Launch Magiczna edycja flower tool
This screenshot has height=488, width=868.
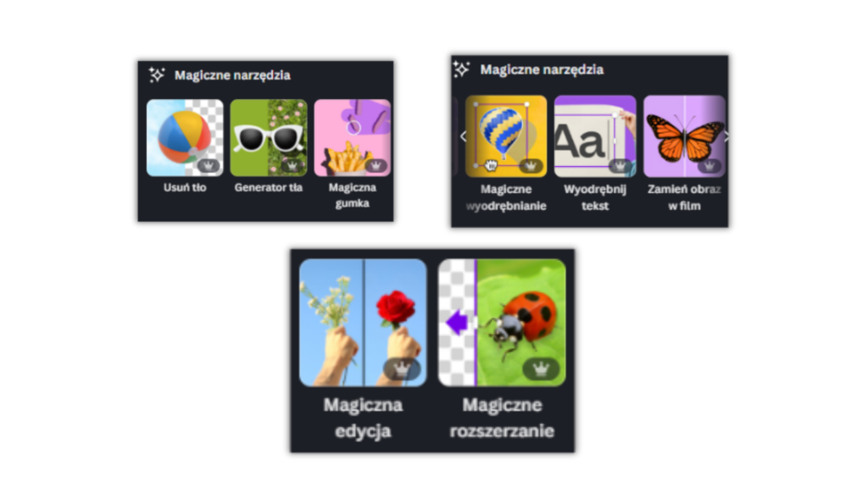(363, 323)
